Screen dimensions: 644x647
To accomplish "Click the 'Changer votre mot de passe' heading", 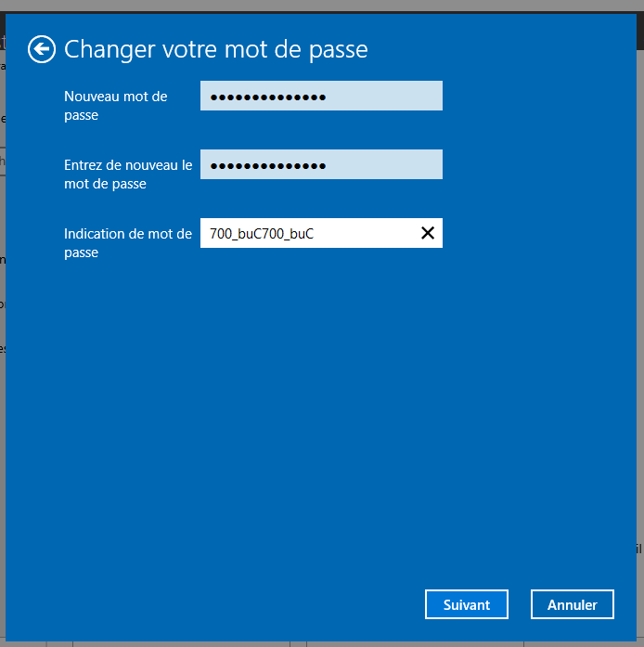I will pos(215,49).
